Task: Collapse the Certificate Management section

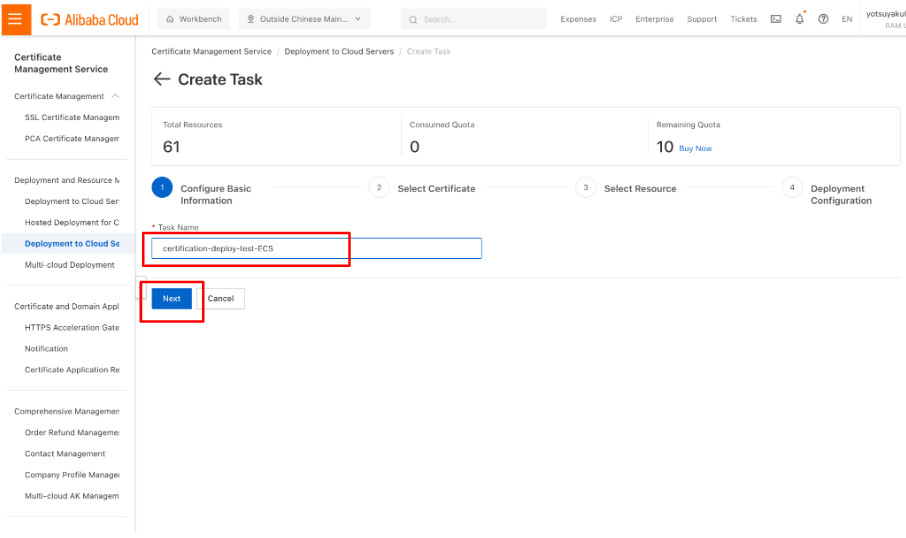Action: pos(116,96)
